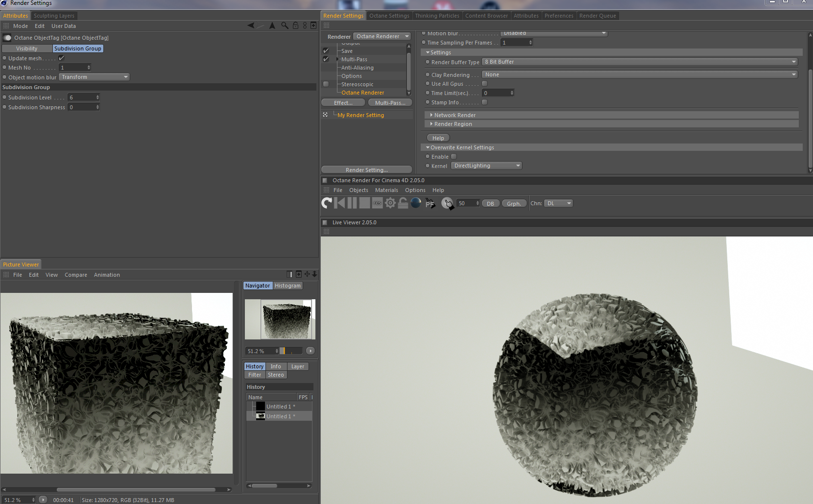Open the Renderer dropdown showing Octane Renderer

point(382,36)
